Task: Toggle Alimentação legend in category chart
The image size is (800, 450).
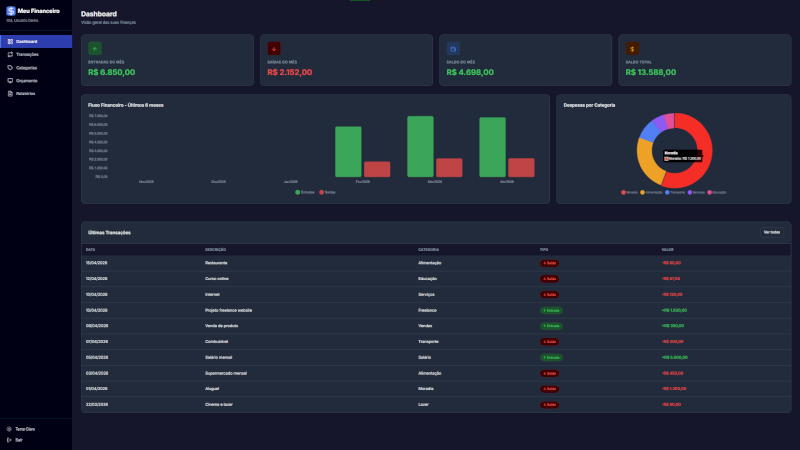Action: (x=651, y=192)
